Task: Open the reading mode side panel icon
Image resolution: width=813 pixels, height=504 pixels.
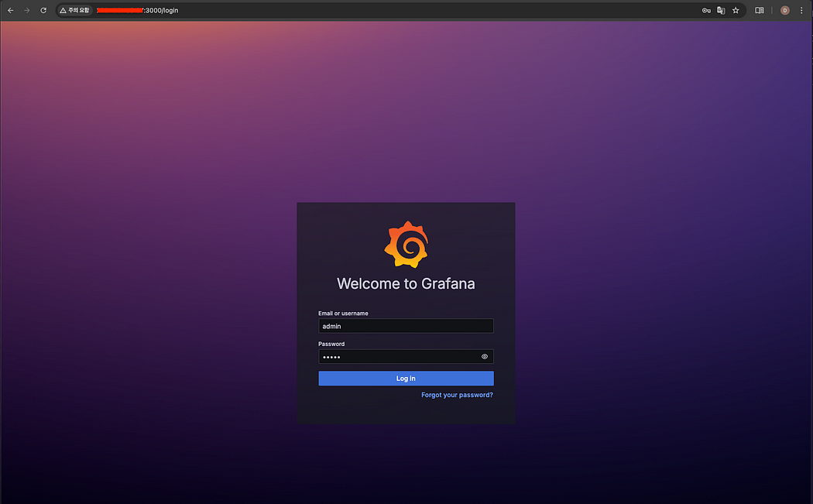Action: pos(759,10)
